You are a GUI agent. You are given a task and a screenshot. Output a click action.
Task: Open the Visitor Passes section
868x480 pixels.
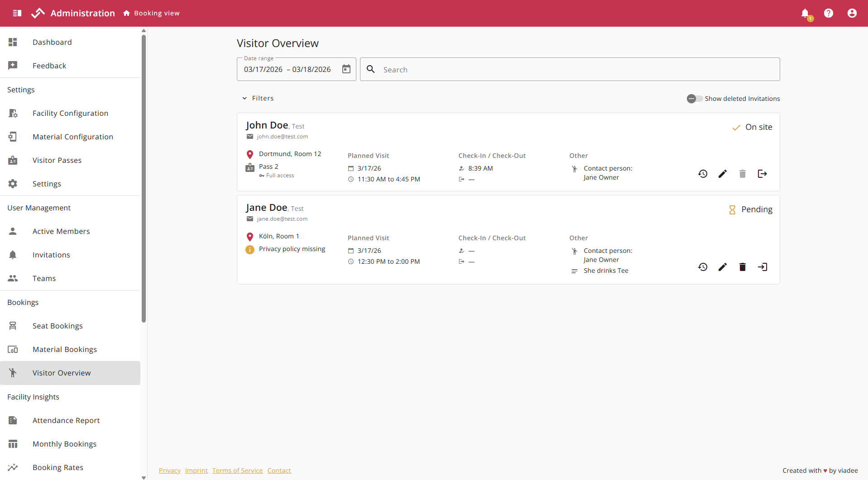click(x=57, y=160)
